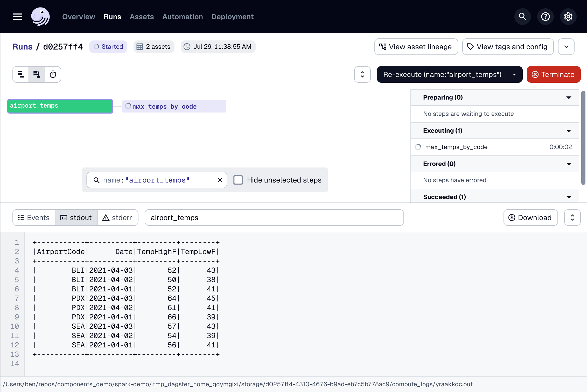Terminate the running run
The image size is (587, 392).
[553, 74]
